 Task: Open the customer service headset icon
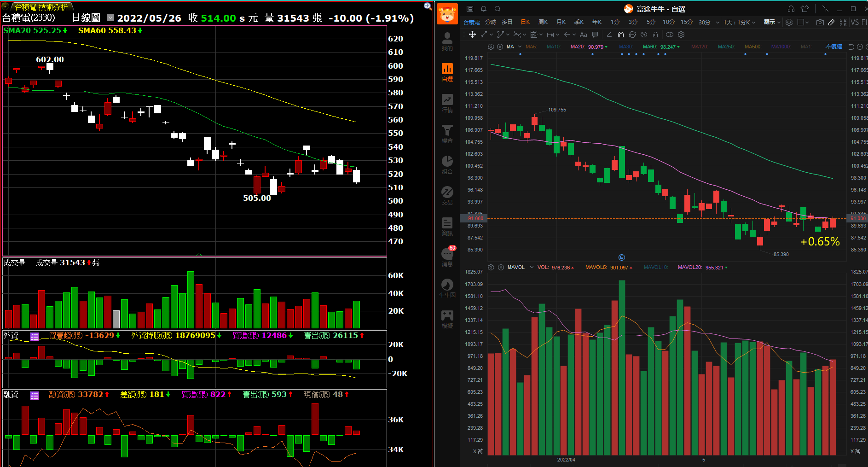(791, 9)
